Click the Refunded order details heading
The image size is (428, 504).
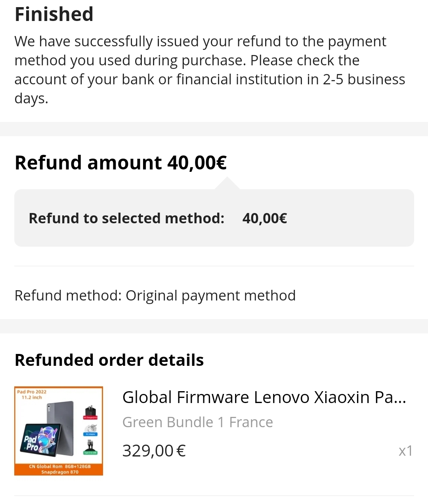tap(109, 360)
